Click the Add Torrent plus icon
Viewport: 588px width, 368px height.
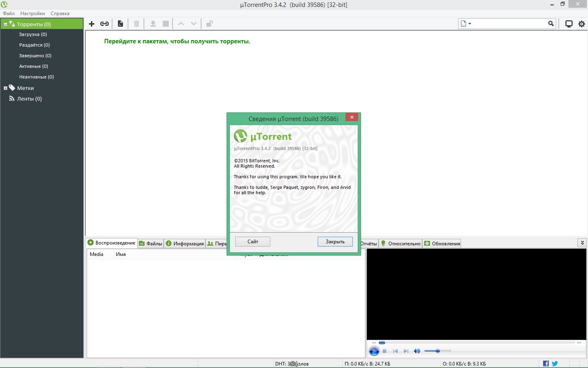[x=91, y=24]
